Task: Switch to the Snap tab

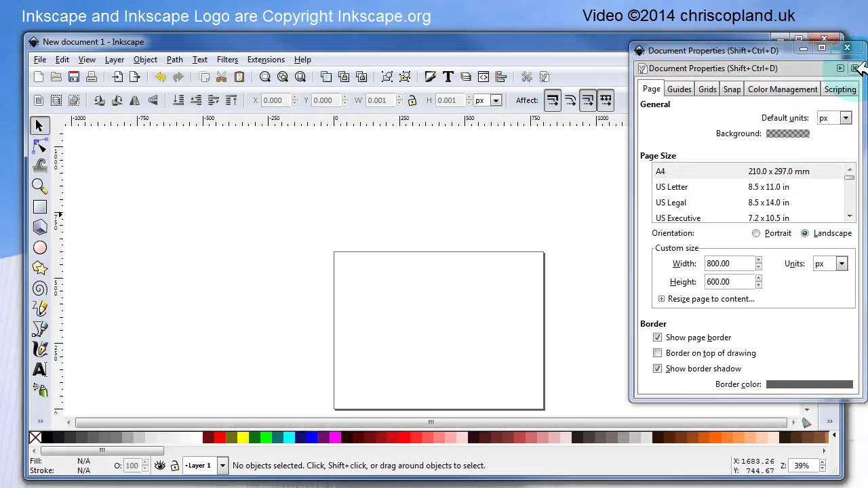Action: [x=732, y=89]
